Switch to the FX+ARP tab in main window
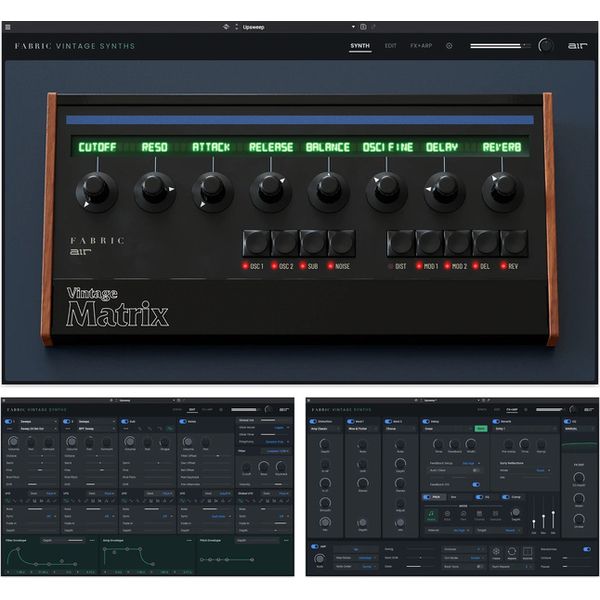 coord(421,46)
